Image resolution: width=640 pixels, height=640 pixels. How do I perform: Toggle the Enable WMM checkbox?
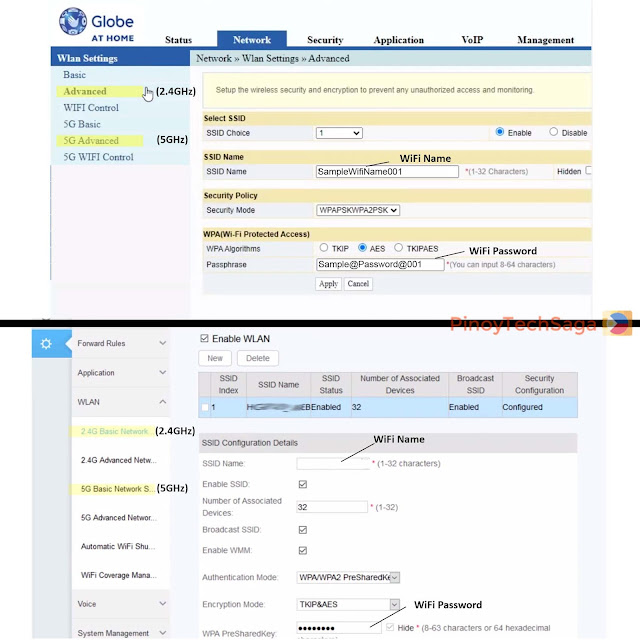303,551
